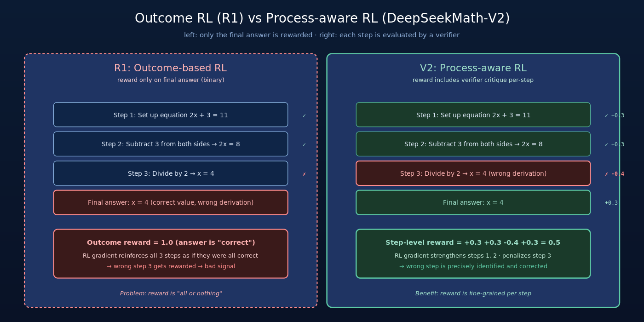Select the R1 panel's Step 2 subtract box
Screen dimensions: 644x322
[x=171, y=144]
